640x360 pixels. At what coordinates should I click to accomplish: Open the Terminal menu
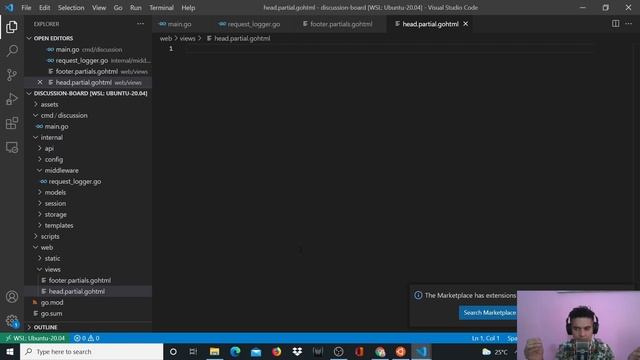[161, 8]
